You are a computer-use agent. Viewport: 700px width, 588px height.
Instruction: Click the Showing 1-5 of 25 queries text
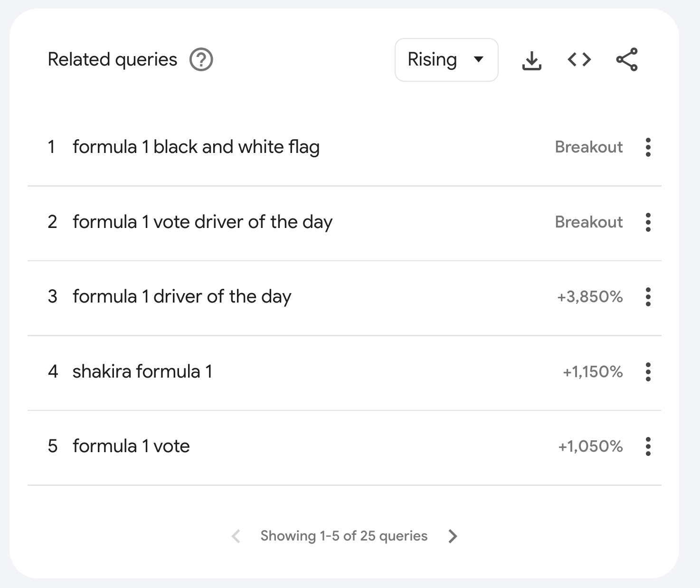point(344,536)
